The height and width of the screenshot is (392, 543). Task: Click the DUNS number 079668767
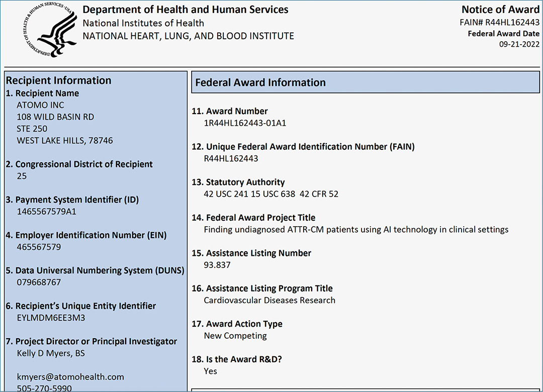tap(39, 282)
